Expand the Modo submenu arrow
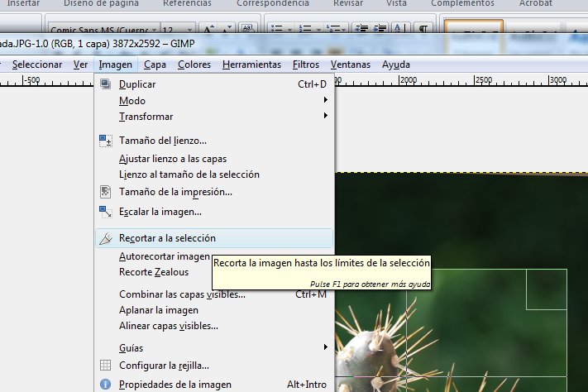 coord(326,100)
